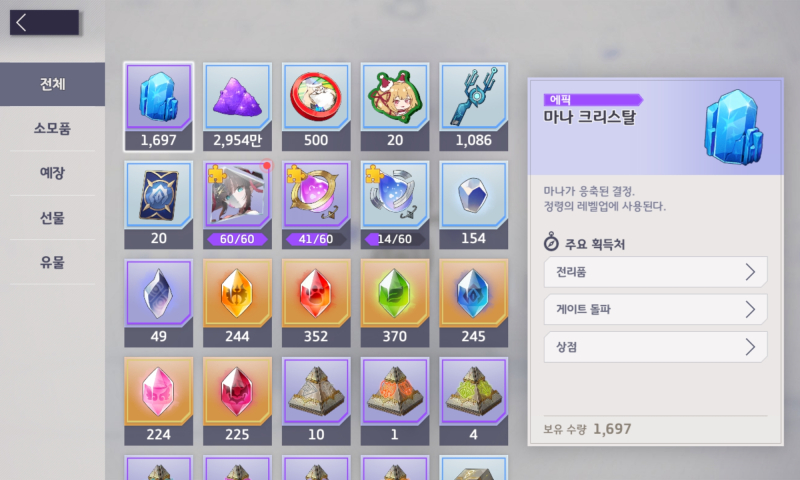The image size is (800, 480).
Task: Select the character puzzle piece showing 60/60
Action: click(237, 205)
